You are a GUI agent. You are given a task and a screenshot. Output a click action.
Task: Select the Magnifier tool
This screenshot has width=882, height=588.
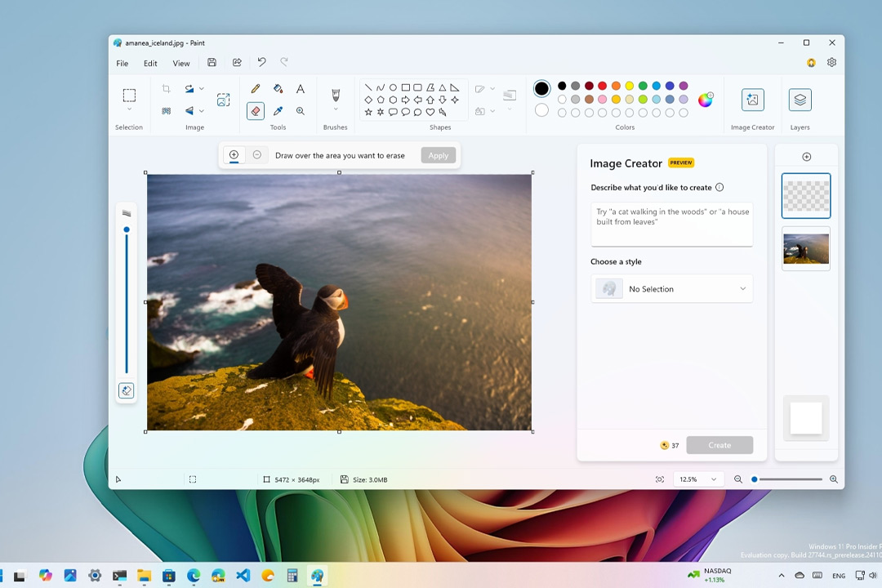301,111
